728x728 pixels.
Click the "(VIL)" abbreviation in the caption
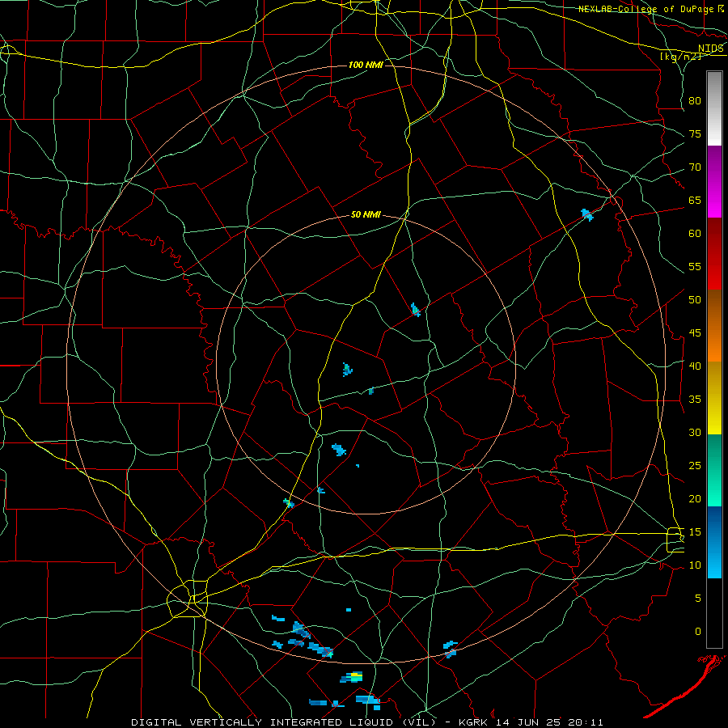[420, 722]
